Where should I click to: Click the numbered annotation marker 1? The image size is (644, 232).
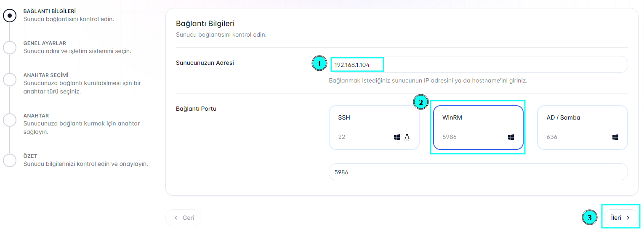[x=319, y=64]
